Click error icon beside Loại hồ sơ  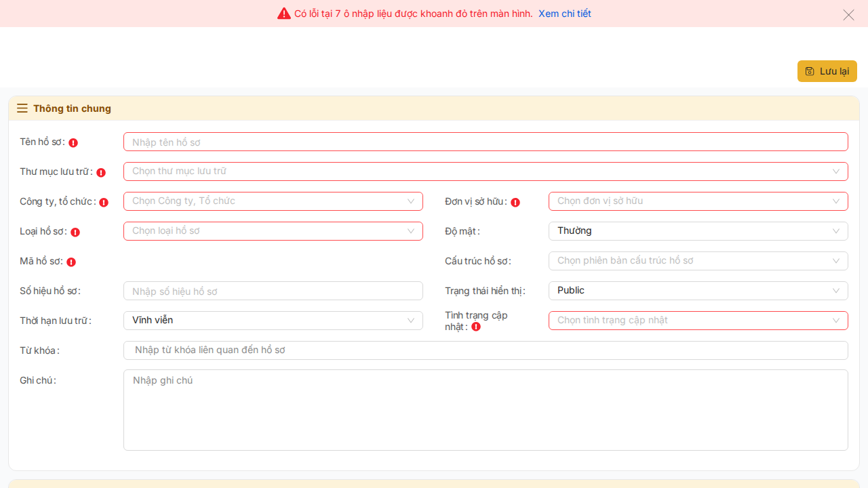(x=75, y=232)
